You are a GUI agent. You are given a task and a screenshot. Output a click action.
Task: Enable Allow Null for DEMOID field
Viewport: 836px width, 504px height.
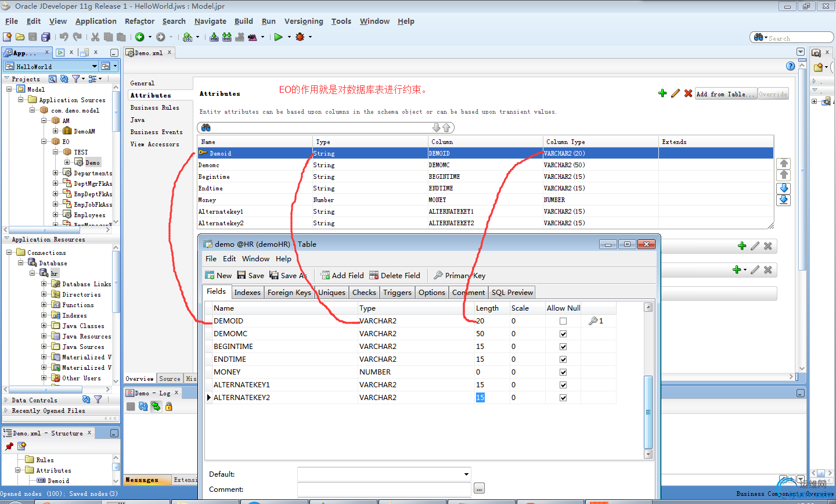pos(563,321)
